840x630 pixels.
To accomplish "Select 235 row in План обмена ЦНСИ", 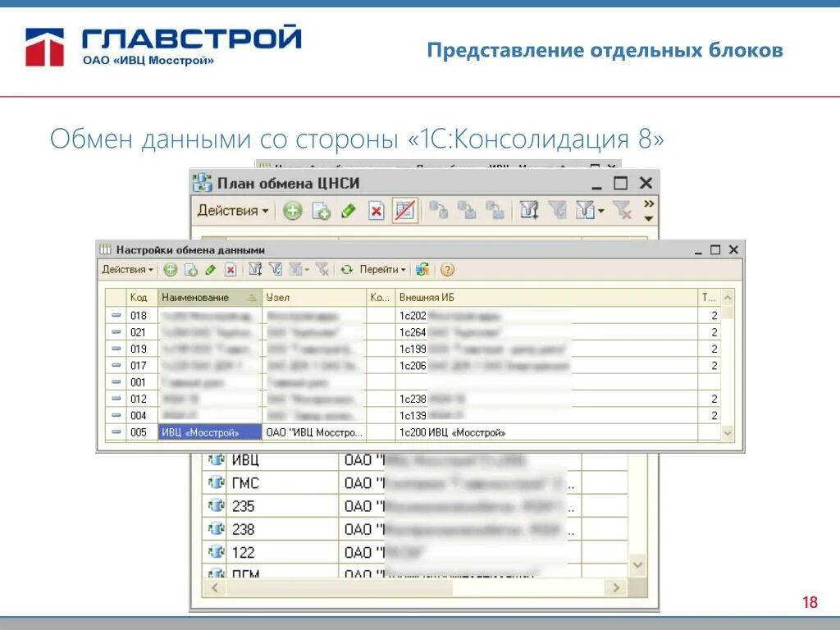I will 414,506.
